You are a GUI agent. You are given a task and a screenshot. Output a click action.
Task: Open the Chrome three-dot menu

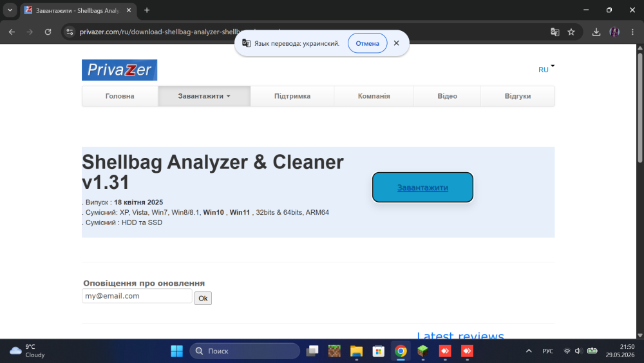point(632,32)
